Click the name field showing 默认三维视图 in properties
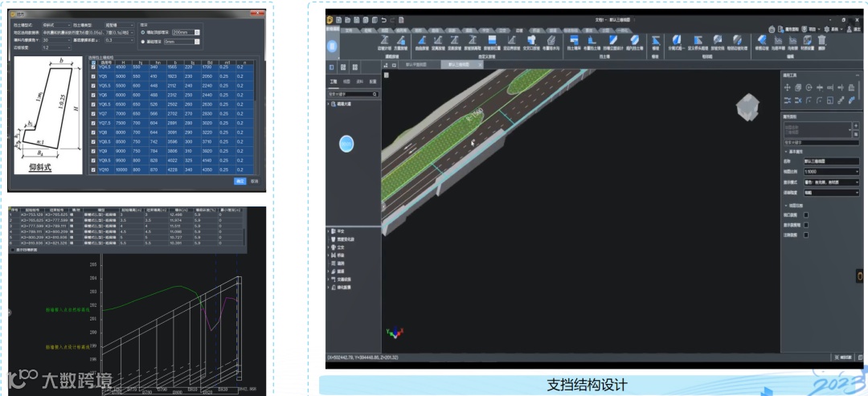Screen dimensions: 868x396 (832, 161)
